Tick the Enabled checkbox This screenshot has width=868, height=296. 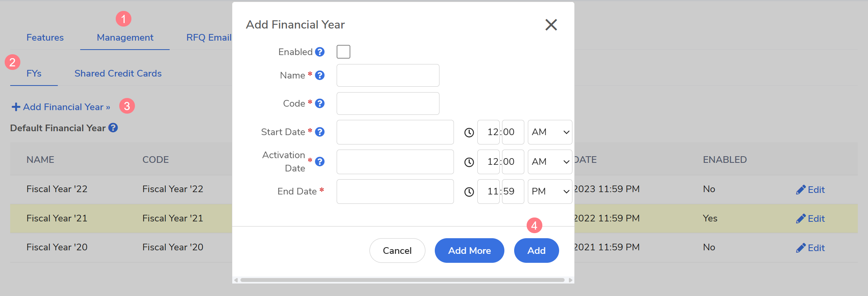[343, 52]
